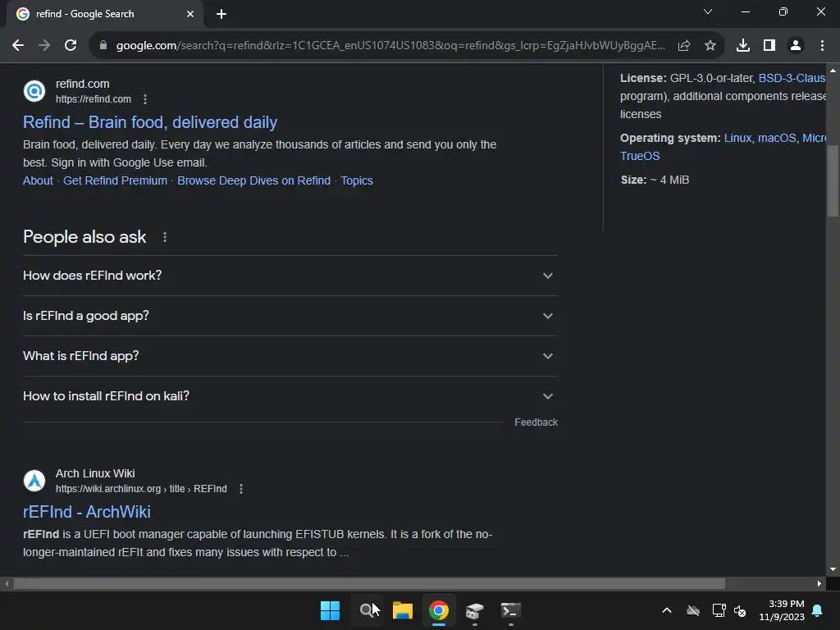
Task: Open rEFInd - ArchWiki result
Action: pos(87,512)
